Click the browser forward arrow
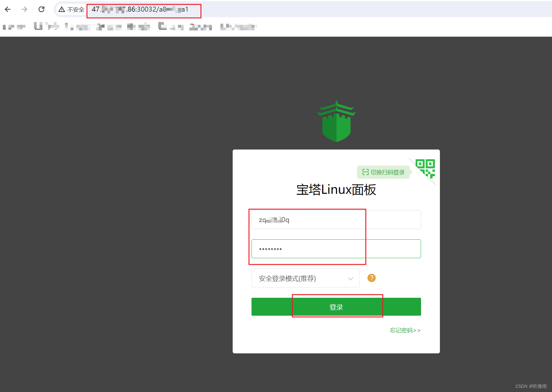 click(24, 9)
